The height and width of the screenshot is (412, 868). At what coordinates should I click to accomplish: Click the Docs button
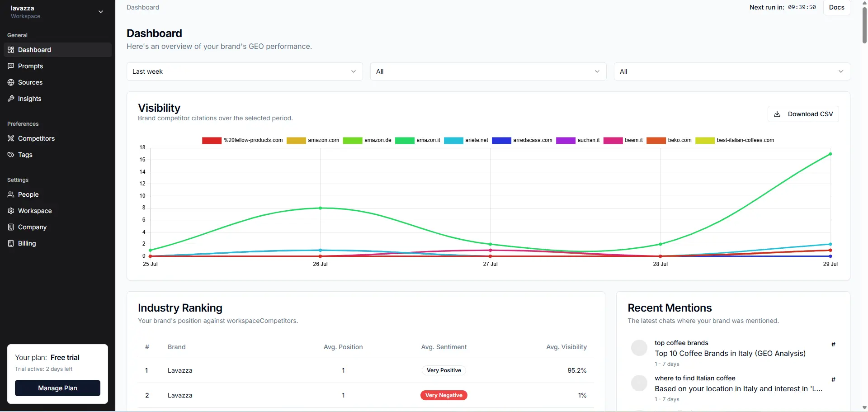coord(836,7)
